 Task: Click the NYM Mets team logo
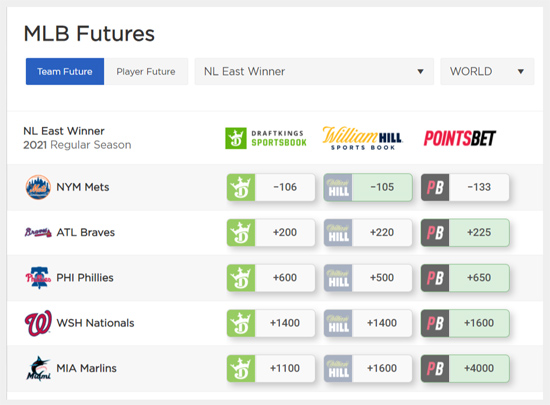pos(38,187)
